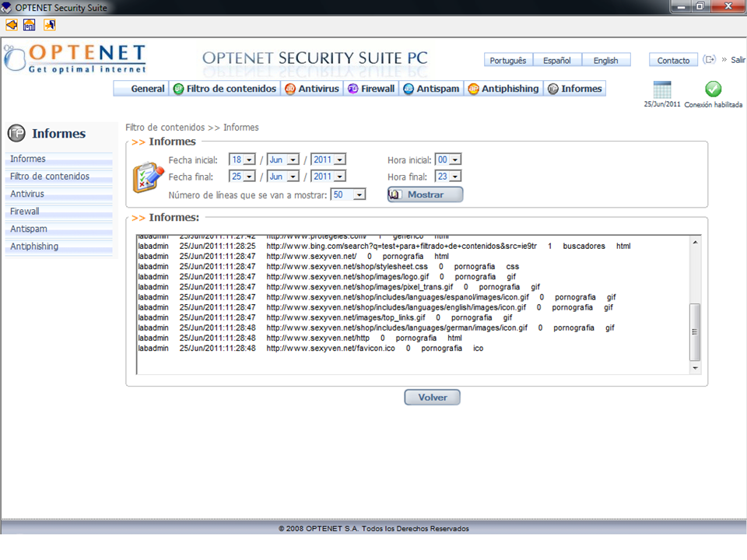Open the Filtro de contenidos tab
The height and width of the screenshot is (560, 747).
click(x=225, y=89)
